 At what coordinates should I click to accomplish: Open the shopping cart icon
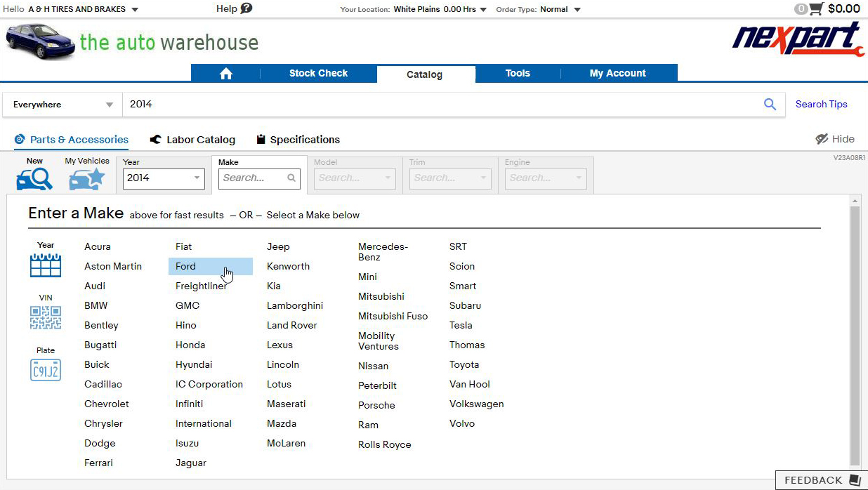click(x=815, y=9)
